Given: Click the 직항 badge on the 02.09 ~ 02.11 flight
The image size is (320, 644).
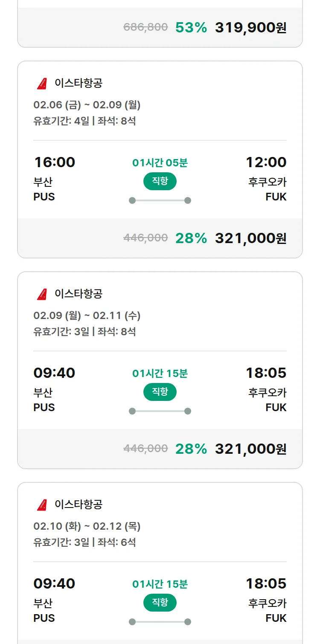Looking at the screenshot, I should point(160,392).
